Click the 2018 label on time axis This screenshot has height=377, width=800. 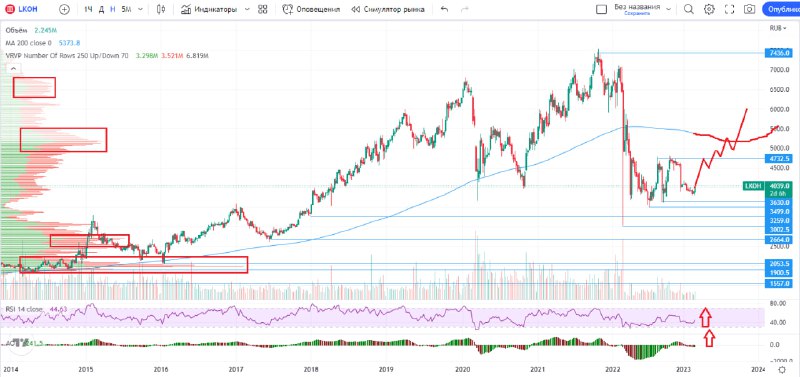[311, 368]
